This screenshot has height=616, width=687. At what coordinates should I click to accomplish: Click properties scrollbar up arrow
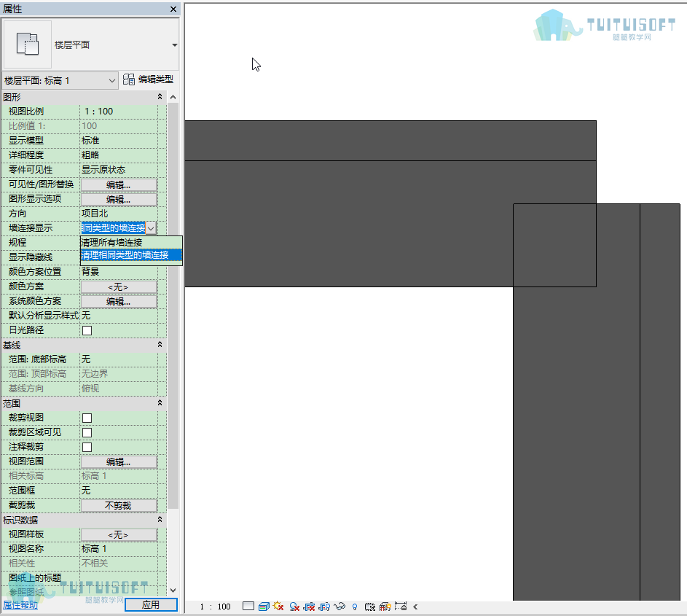173,97
